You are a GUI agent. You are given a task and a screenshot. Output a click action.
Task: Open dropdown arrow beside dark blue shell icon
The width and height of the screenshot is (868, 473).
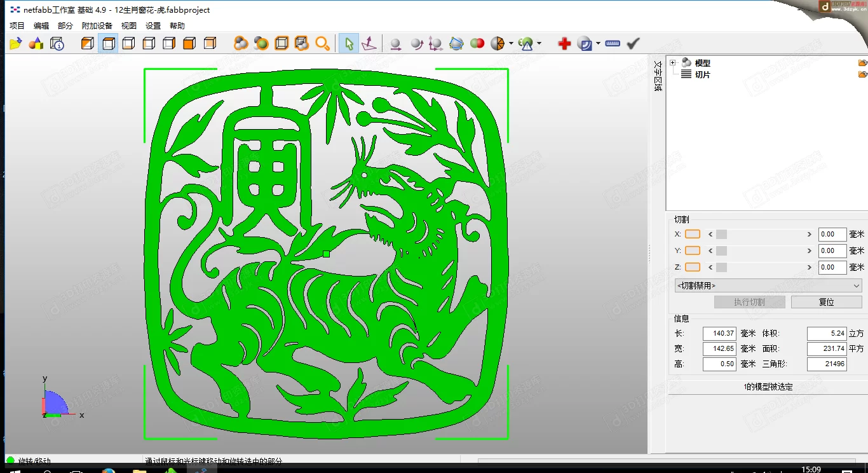598,44
